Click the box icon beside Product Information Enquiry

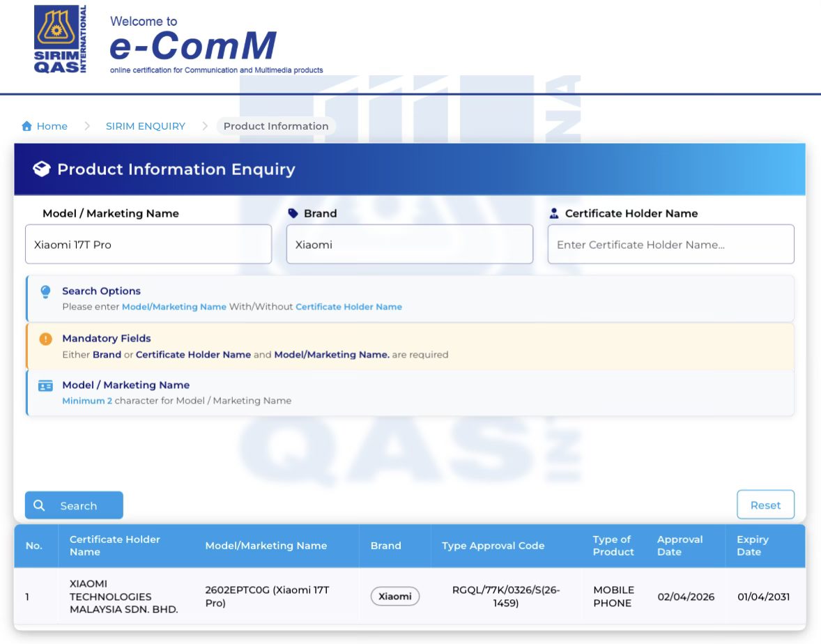pyautogui.click(x=42, y=169)
